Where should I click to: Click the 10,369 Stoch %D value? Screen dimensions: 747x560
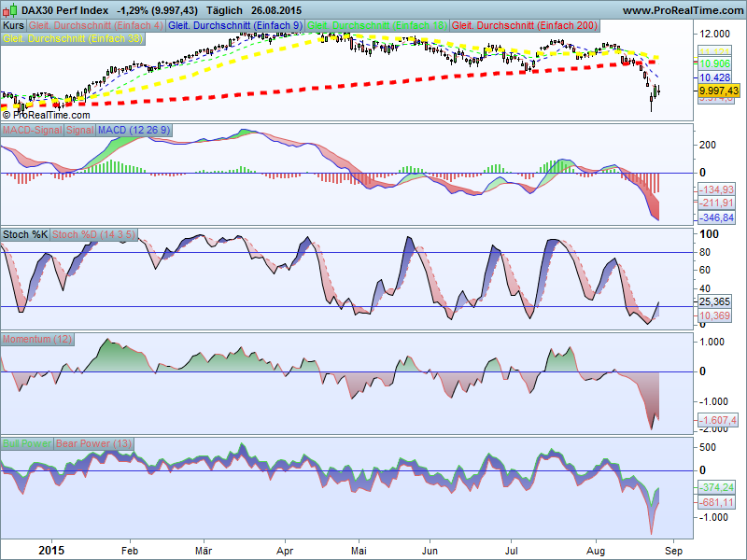pyautogui.click(x=714, y=315)
